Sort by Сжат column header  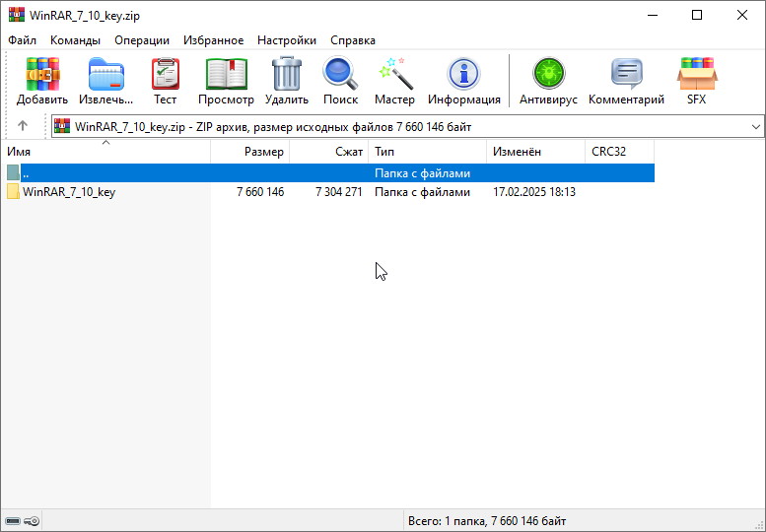tap(328, 152)
